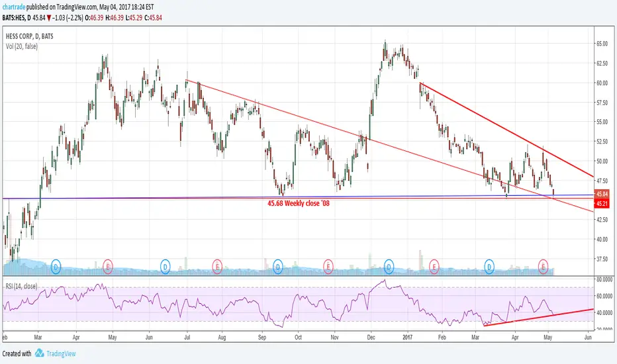Click the '-1.03 (-2.2%)' change text

tap(68, 18)
